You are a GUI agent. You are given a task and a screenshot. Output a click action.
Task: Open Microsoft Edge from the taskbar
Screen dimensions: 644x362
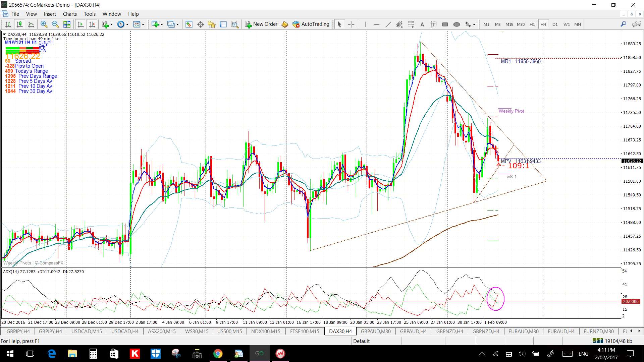(x=52, y=354)
